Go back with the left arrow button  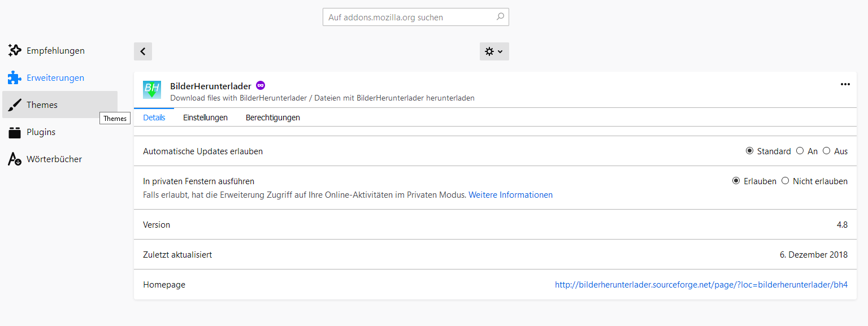point(143,51)
